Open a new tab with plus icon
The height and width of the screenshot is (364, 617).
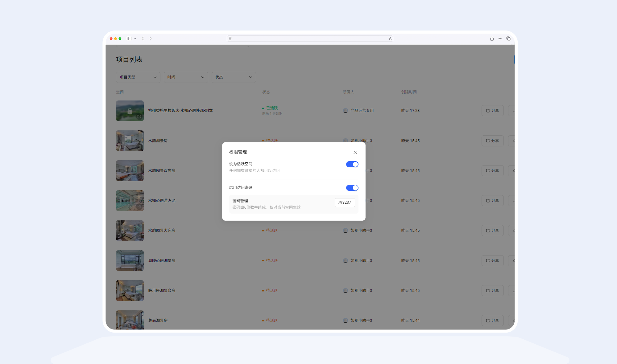(500, 39)
